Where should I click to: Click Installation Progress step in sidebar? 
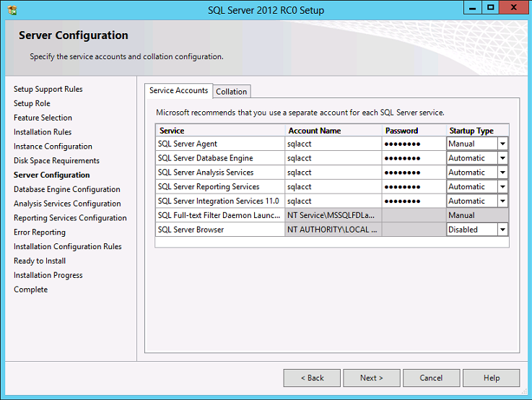click(x=48, y=275)
